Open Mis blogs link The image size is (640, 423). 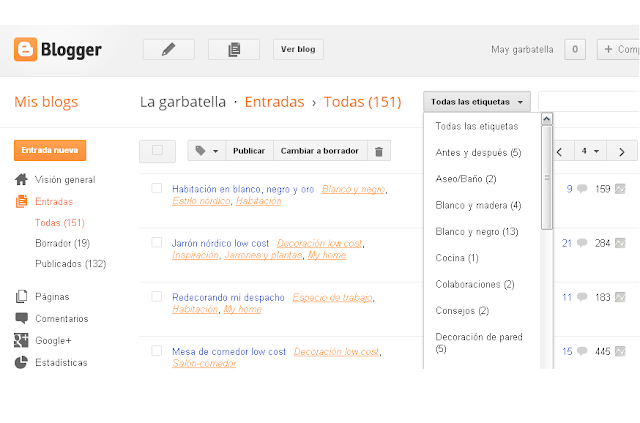[46, 102]
